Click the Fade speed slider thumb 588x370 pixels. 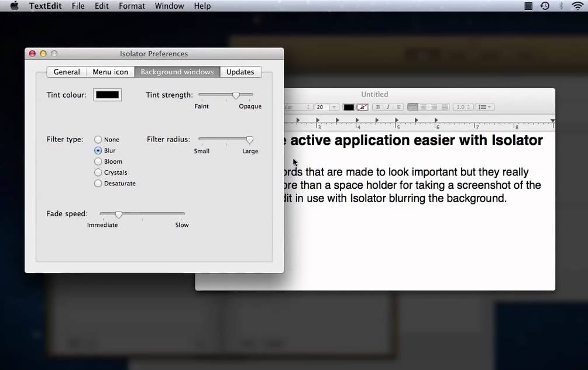119,214
